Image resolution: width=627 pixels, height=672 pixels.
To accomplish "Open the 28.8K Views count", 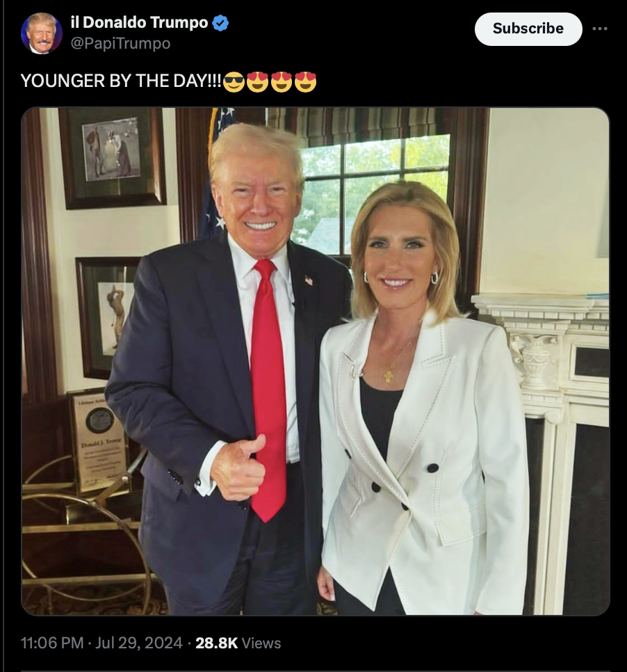I will [238, 643].
